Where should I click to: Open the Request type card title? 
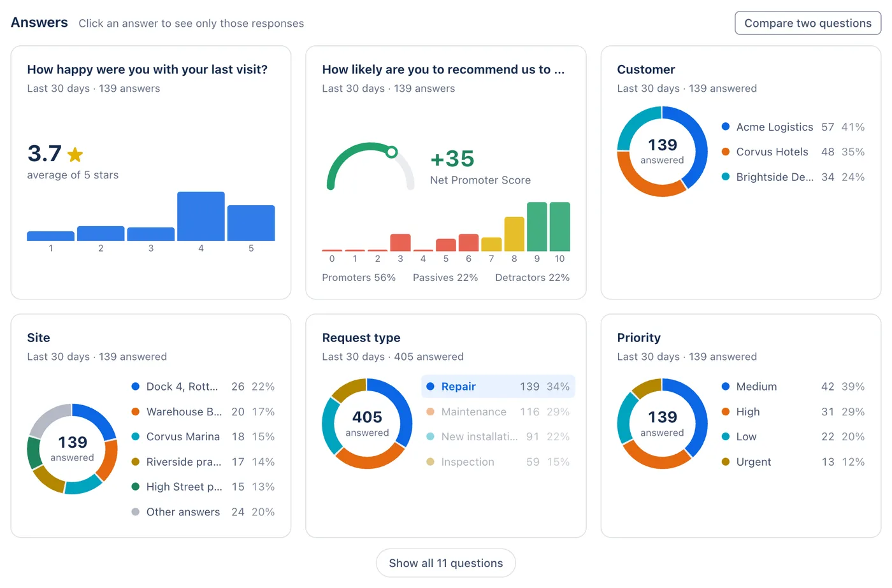coord(361,338)
